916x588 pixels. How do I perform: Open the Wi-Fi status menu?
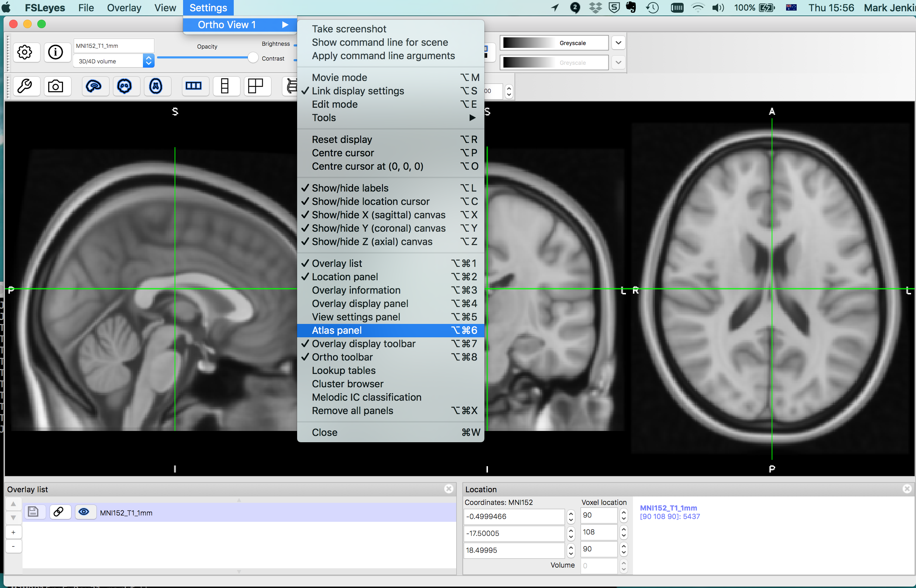(698, 8)
